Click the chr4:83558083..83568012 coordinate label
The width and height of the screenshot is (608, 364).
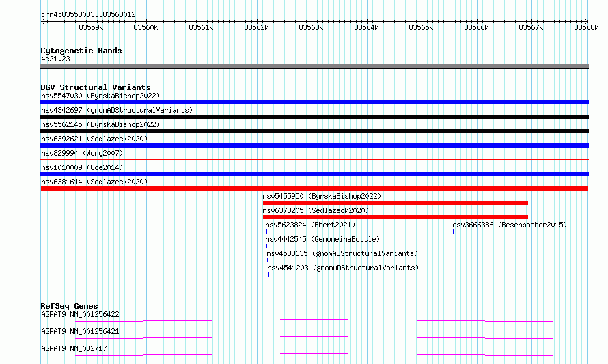coord(88,15)
